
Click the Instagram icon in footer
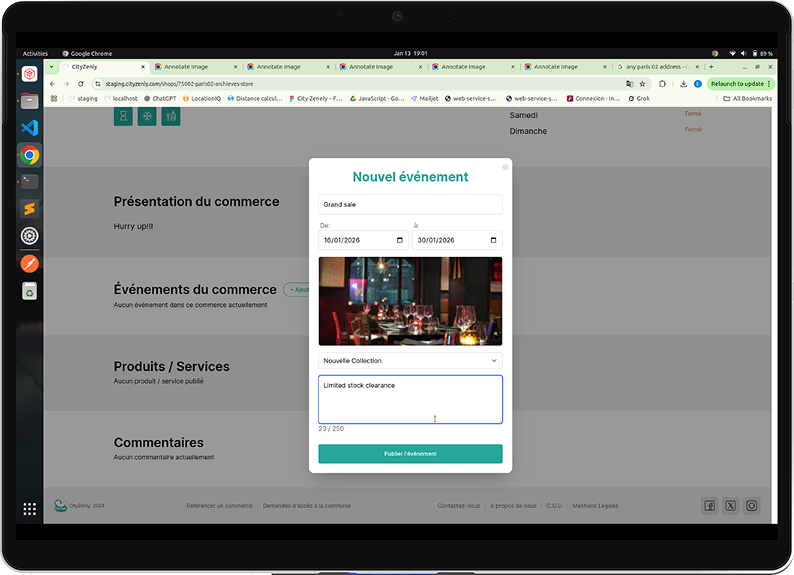tap(752, 506)
